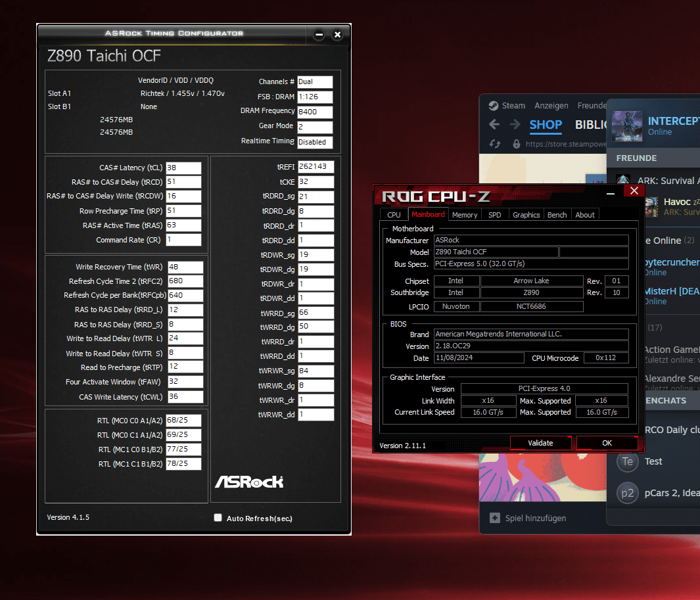The image size is (700, 600).
Task: Open the About tab in CPU-Z
Action: (x=585, y=215)
